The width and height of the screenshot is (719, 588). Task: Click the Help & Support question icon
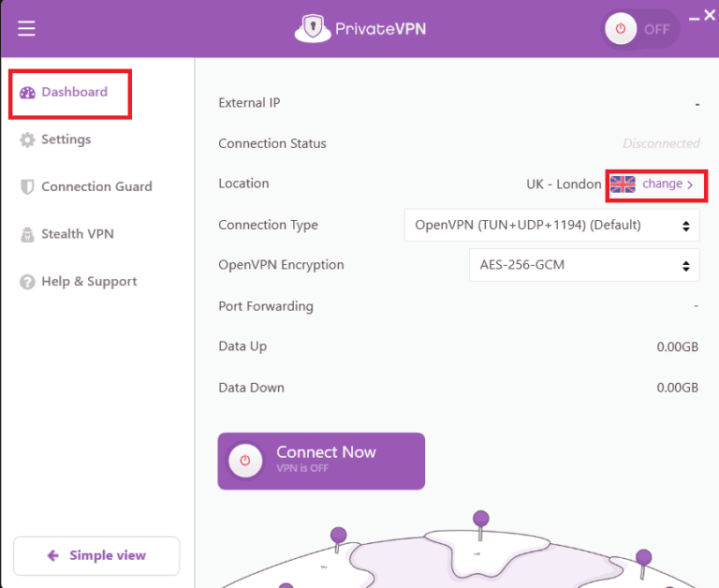pos(27,282)
